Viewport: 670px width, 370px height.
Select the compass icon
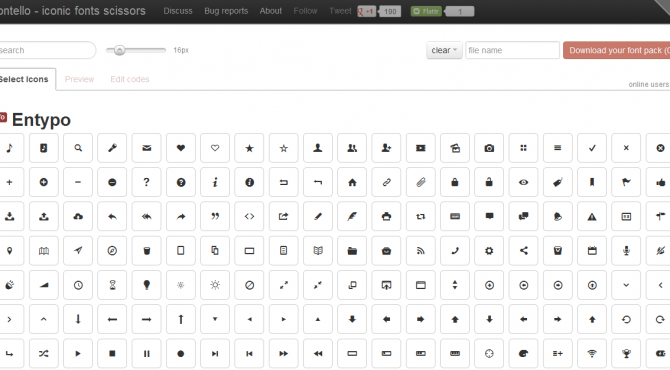[x=112, y=251]
